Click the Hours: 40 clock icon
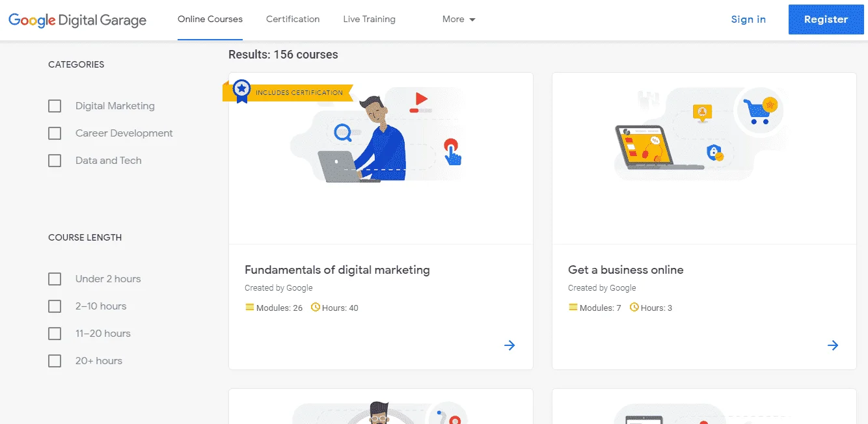868x424 pixels. point(316,307)
